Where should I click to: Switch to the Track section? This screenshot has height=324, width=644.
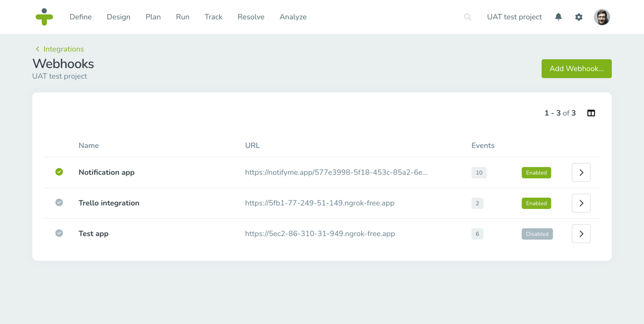click(x=213, y=17)
